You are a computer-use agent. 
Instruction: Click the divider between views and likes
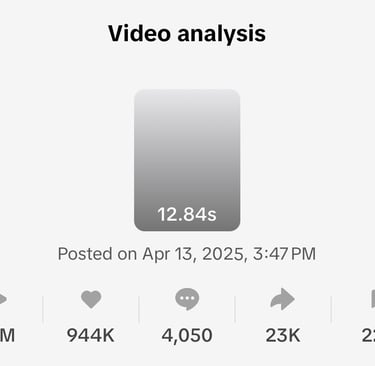point(43,309)
